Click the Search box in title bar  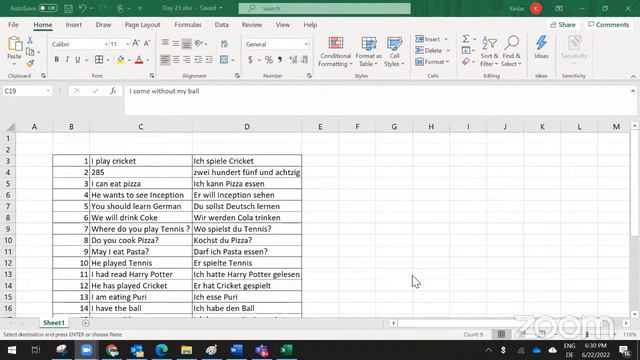[x=324, y=8]
